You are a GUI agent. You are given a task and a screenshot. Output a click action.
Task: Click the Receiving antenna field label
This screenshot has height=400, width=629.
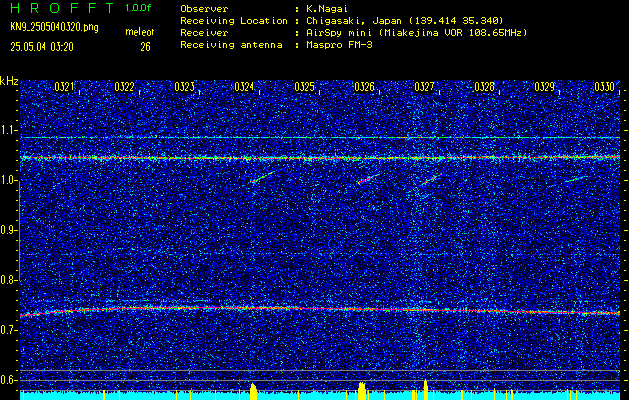231,45
